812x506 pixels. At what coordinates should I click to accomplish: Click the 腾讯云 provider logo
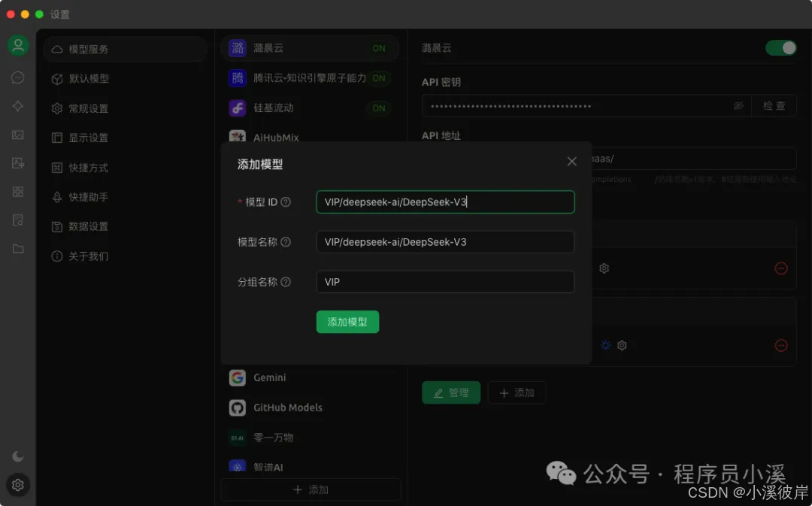coord(238,78)
